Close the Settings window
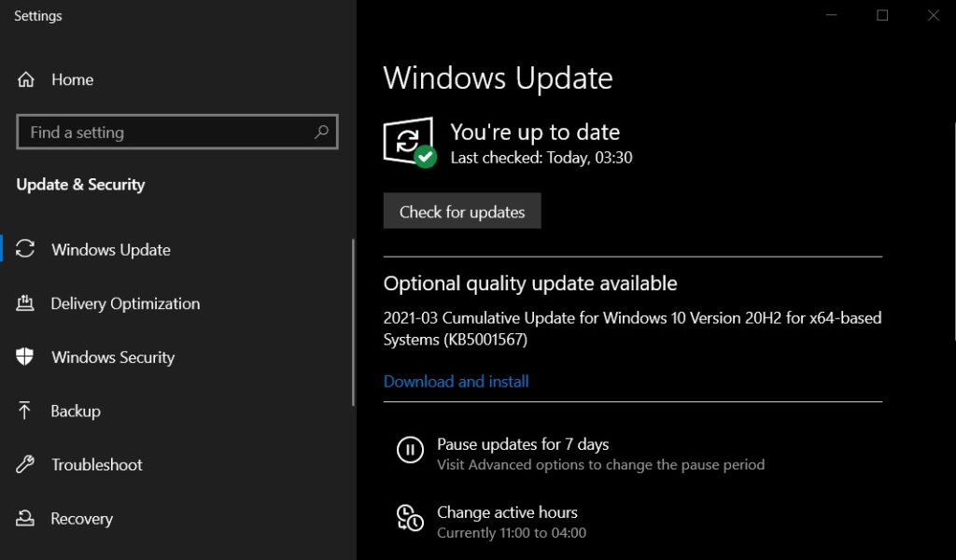The image size is (956, 560). (x=933, y=15)
